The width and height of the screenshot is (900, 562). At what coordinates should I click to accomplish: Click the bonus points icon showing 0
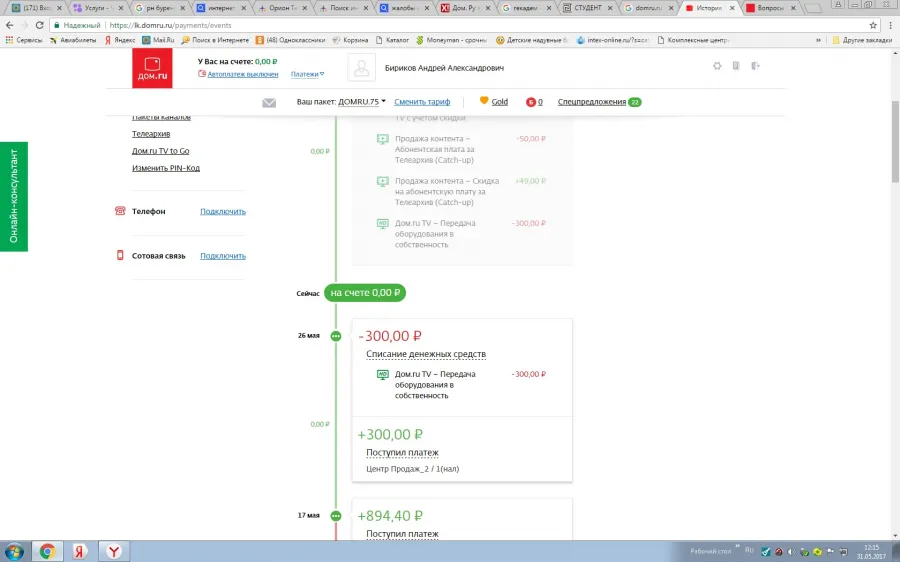(x=530, y=102)
